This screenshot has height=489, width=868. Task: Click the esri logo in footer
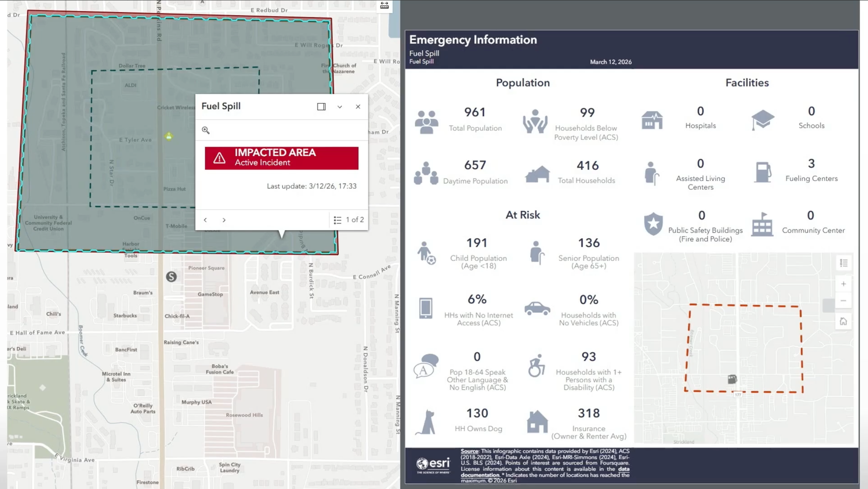(x=433, y=465)
